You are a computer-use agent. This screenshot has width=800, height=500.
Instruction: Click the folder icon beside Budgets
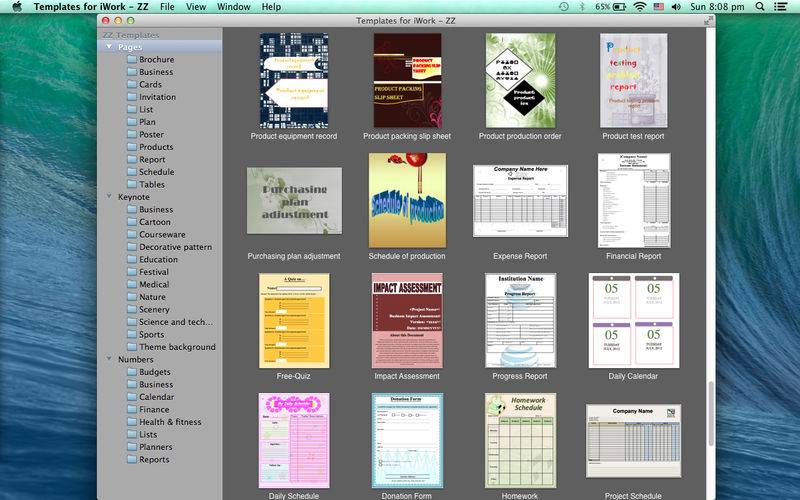pyautogui.click(x=132, y=371)
